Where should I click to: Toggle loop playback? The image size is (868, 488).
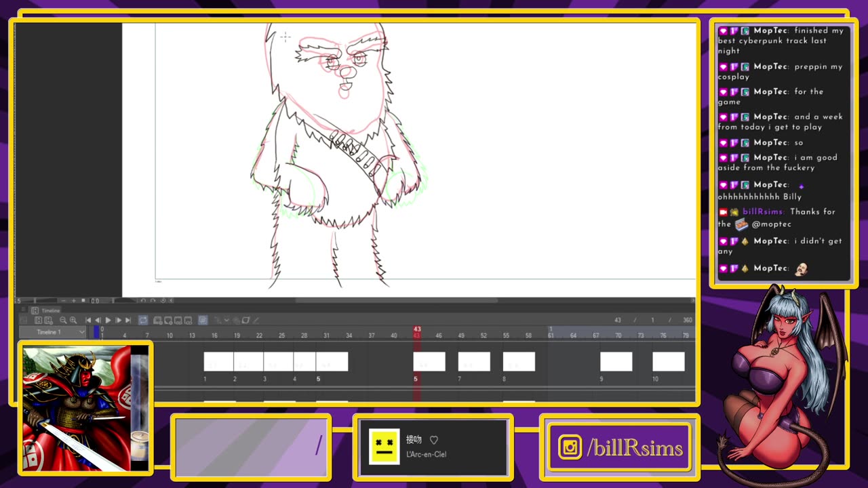click(x=143, y=320)
